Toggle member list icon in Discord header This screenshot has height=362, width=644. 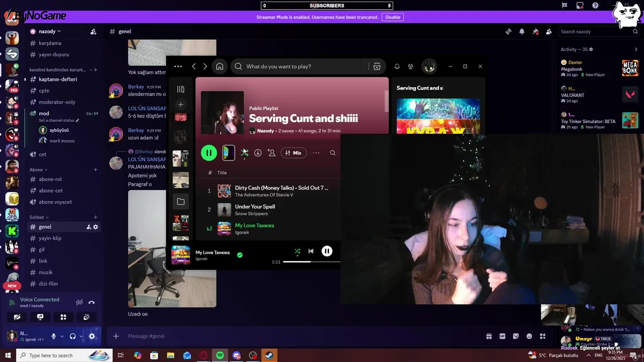(x=549, y=32)
